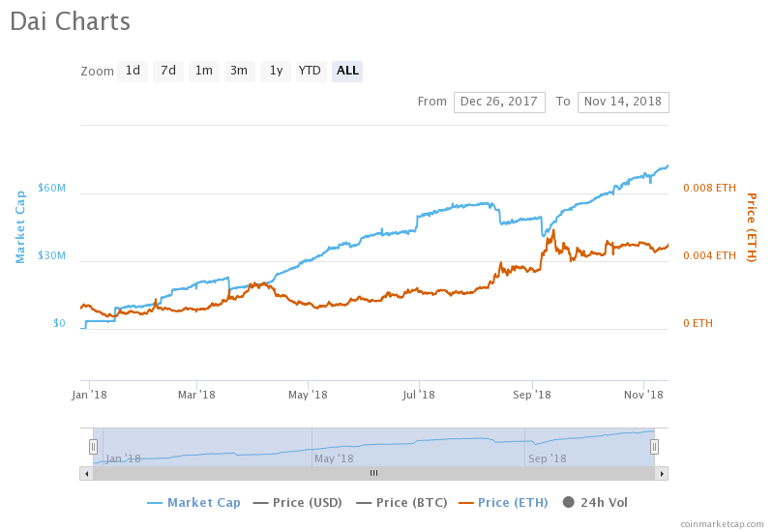The width and height of the screenshot is (774, 532).
Task: Click the 0 ETH axis label
Action: click(x=698, y=323)
